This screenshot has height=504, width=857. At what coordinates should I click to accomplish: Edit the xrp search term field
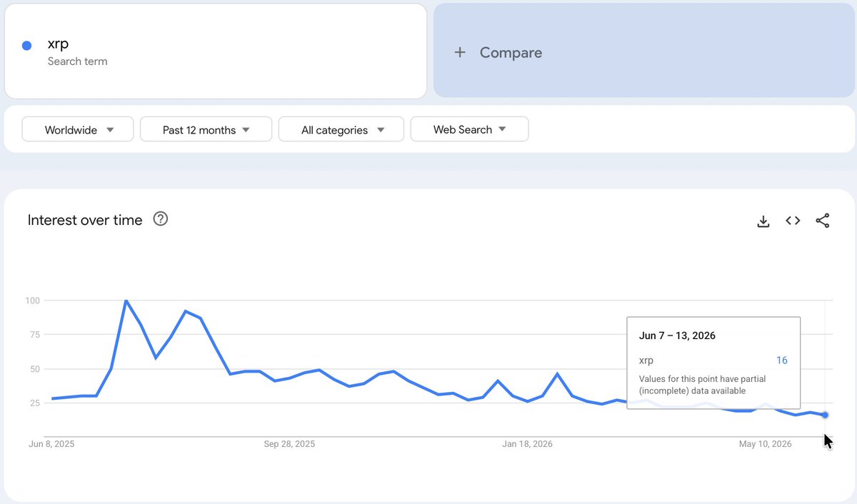point(216,51)
